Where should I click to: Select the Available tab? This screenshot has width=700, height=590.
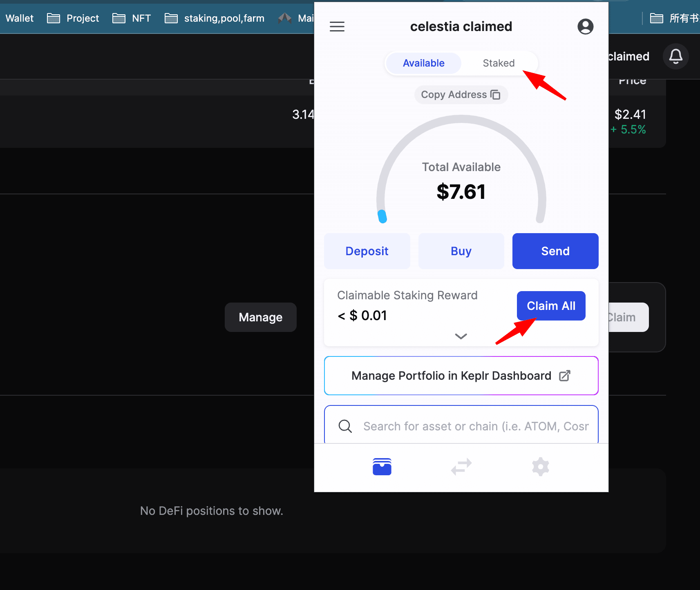[424, 63]
